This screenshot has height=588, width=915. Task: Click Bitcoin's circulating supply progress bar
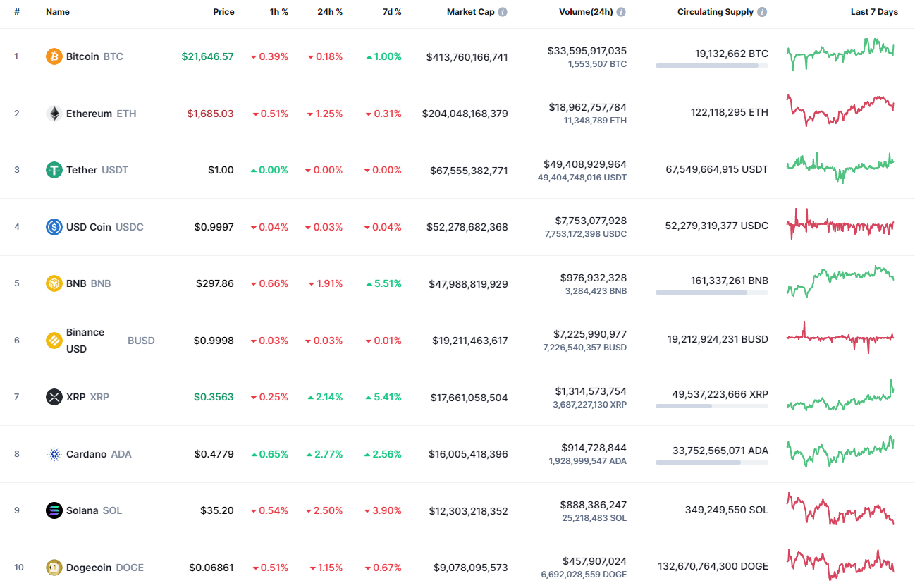[711, 66]
